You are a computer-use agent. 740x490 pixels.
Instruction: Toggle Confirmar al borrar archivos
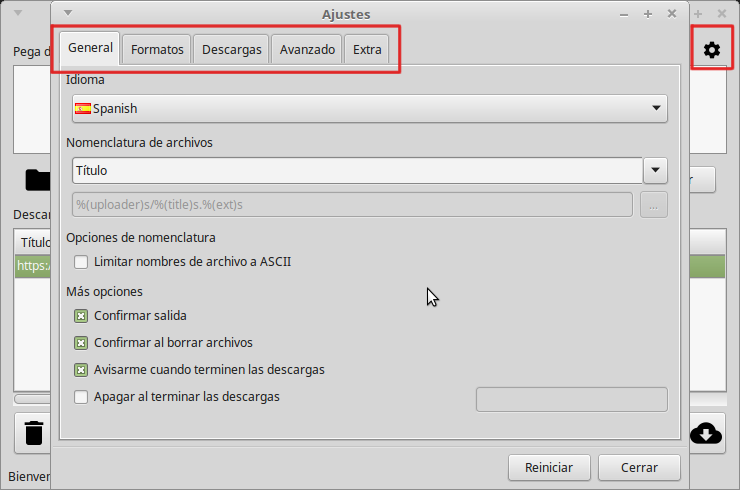(81, 342)
